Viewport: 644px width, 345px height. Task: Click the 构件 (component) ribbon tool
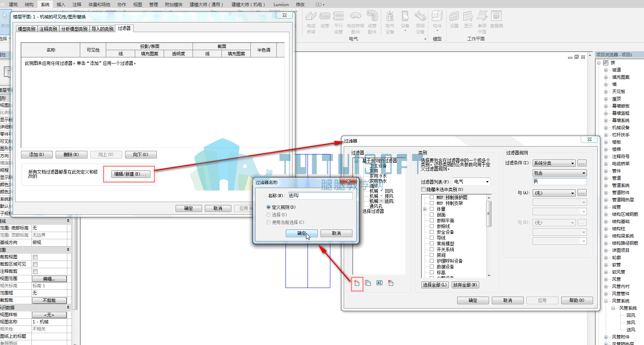click(x=437, y=20)
